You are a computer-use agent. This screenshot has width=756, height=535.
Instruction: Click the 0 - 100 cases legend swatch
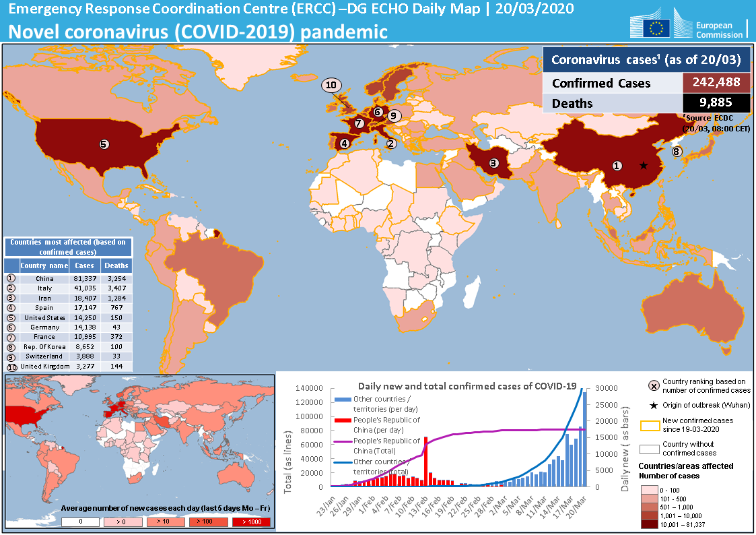[650, 489]
